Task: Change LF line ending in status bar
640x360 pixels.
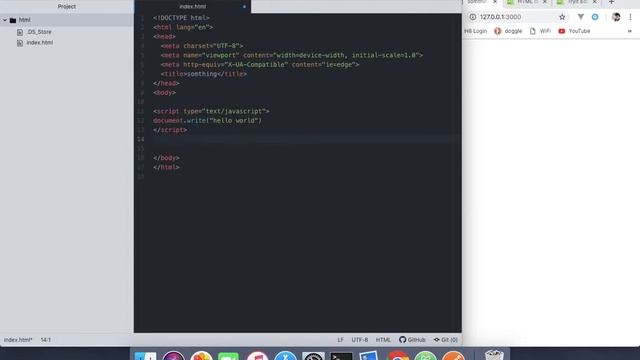Action: tap(340, 340)
